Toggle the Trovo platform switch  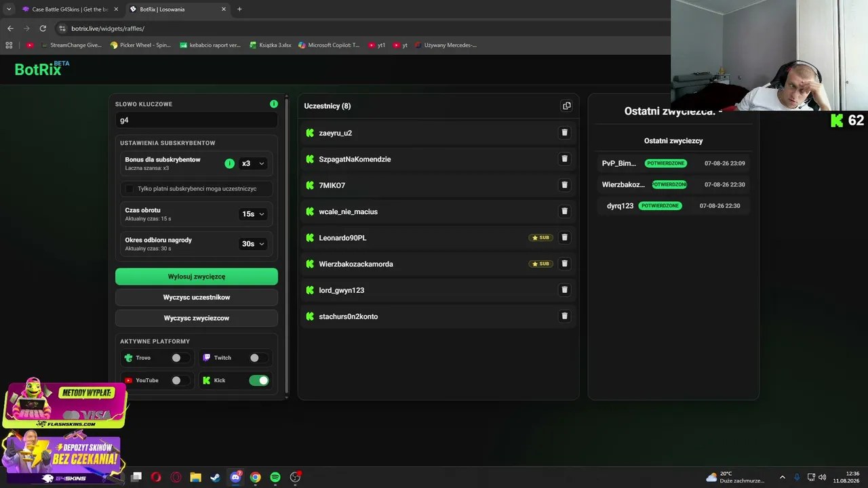tap(180, 358)
